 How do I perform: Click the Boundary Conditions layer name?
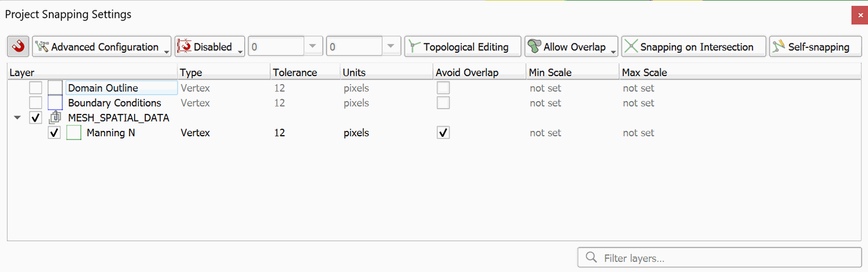tap(114, 103)
